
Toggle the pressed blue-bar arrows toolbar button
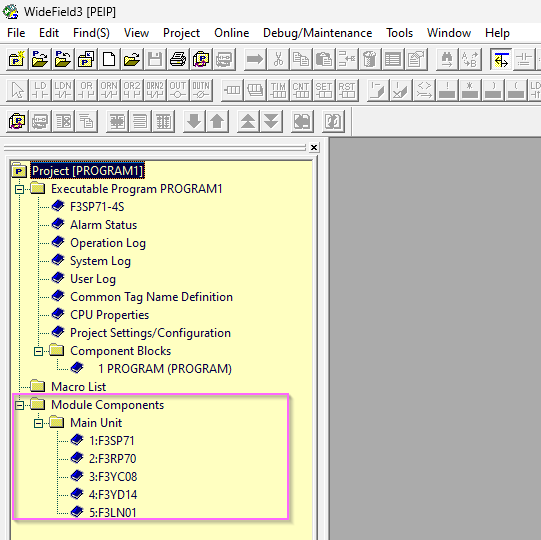(501, 59)
